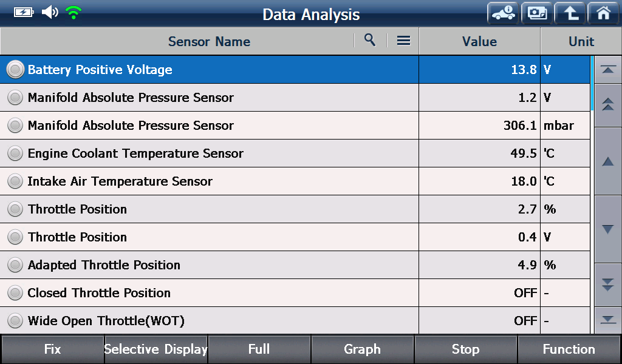Open the Function menu

pyautogui.click(x=569, y=349)
